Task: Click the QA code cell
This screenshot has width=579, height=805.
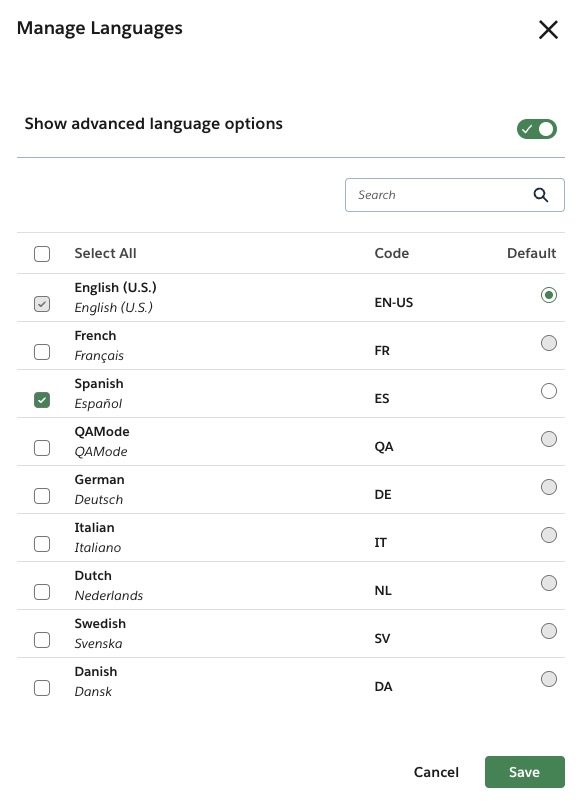Action: pos(384,447)
